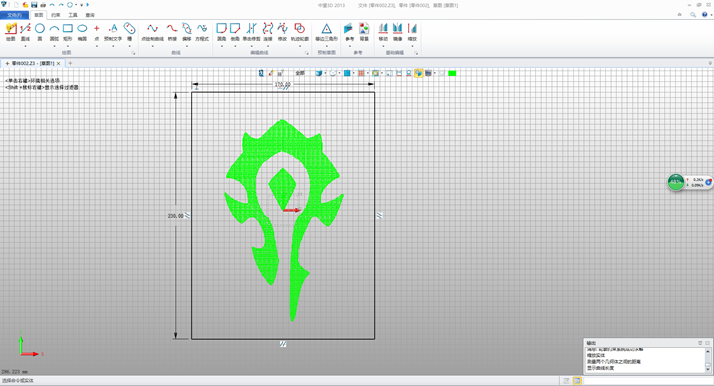
Task: Click the green color swatch in view toolbar
Action: 452,73
